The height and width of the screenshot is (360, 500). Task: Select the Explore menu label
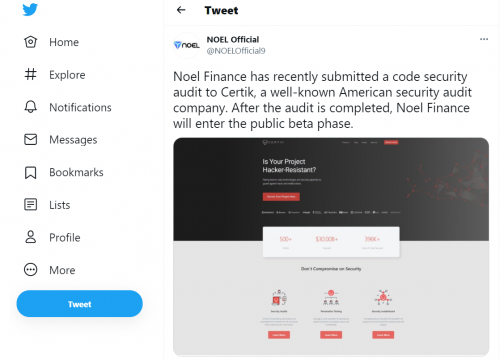pyautogui.click(x=67, y=75)
